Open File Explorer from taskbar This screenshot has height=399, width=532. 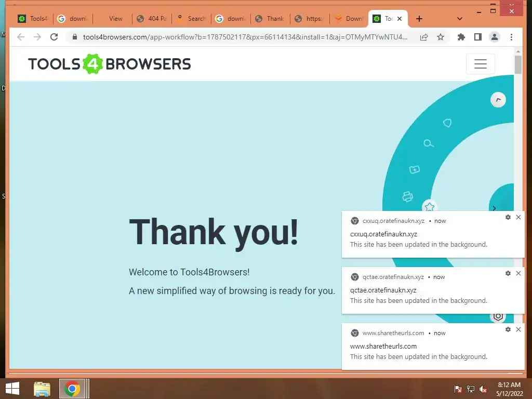point(42,389)
